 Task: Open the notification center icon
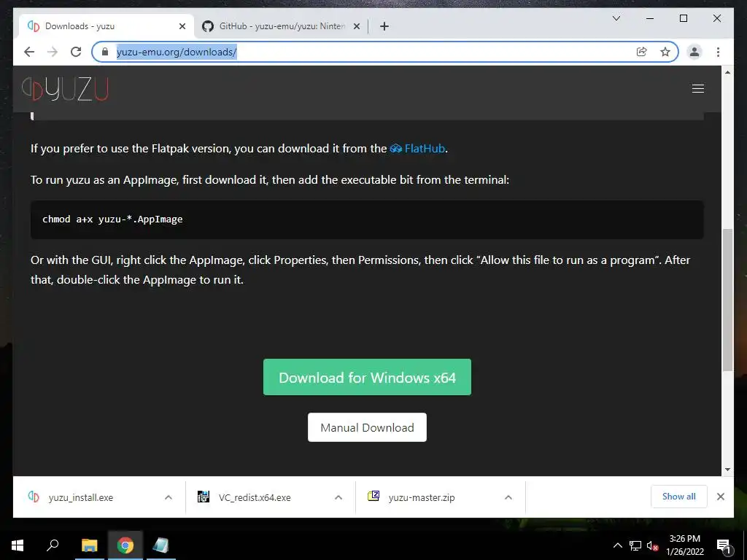tap(724, 546)
